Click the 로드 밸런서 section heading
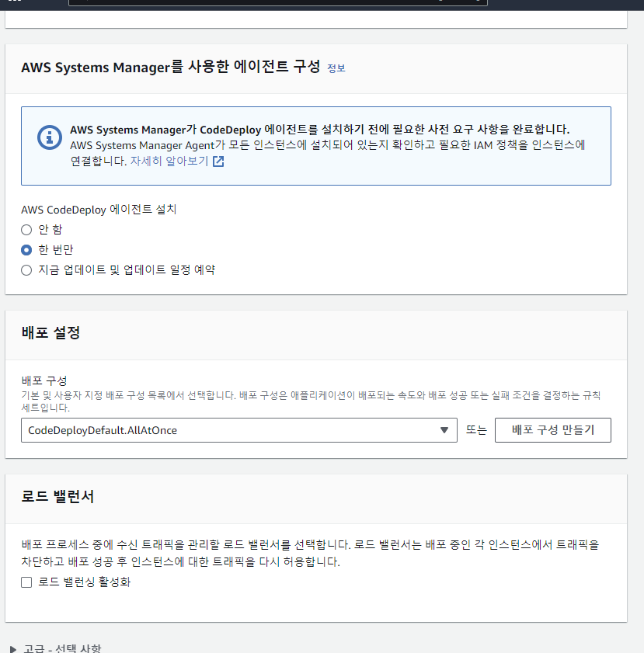 [x=57, y=496]
